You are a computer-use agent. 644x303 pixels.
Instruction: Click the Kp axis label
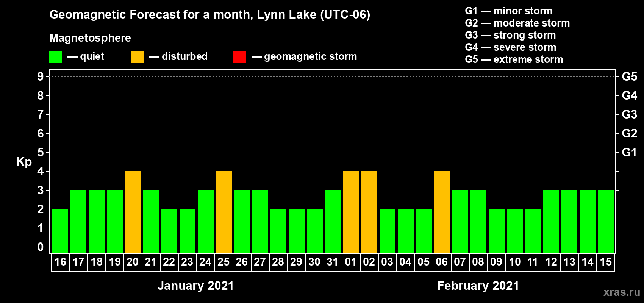(24, 162)
